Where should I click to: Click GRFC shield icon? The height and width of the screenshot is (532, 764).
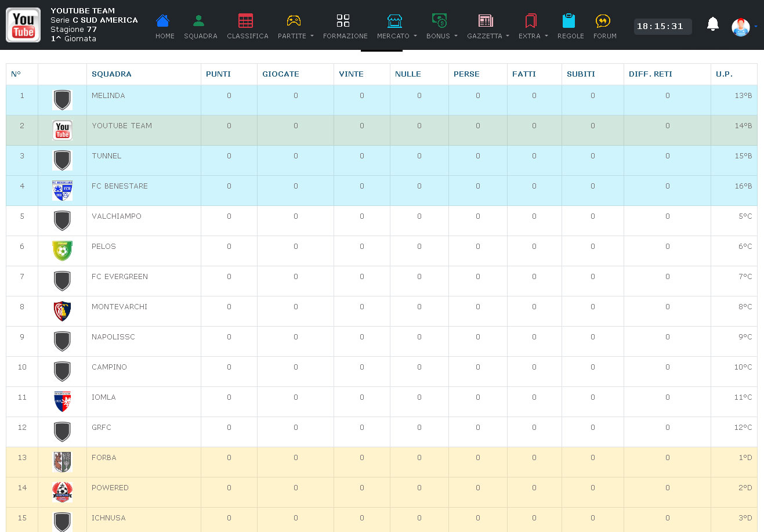[62, 432]
